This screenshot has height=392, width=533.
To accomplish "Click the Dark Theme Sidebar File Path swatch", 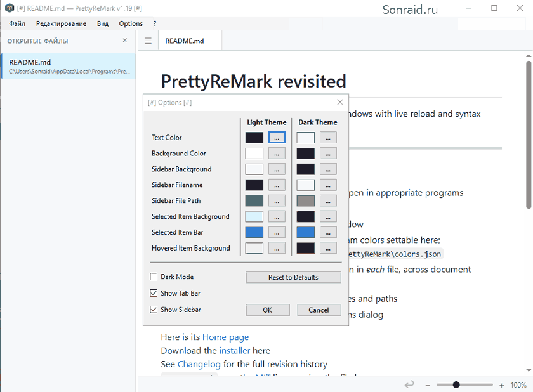I will [306, 200].
